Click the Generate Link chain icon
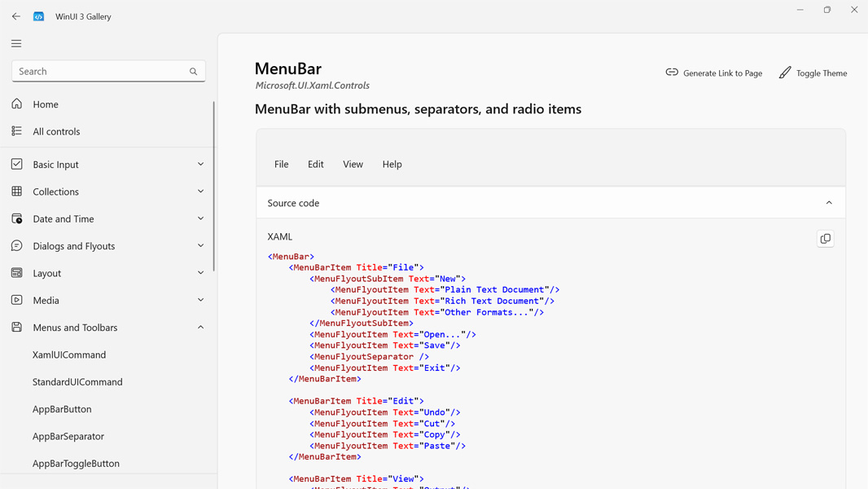Viewport: 868px width, 489px height. pos(672,73)
